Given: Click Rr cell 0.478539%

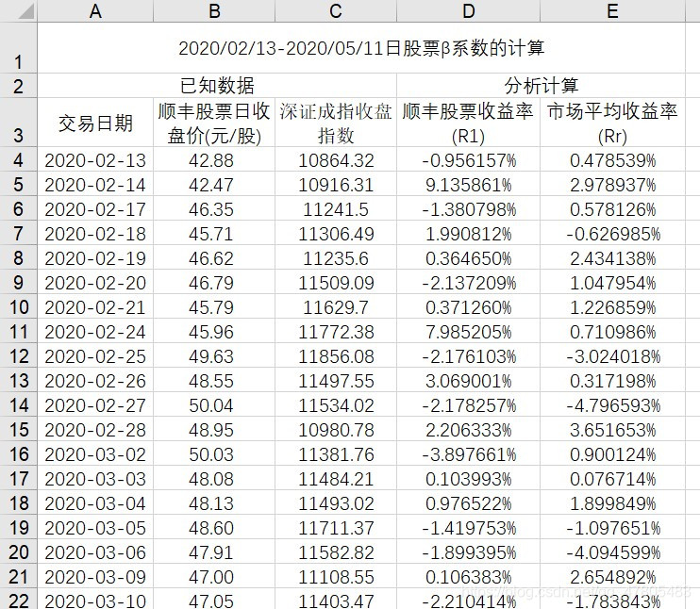Looking at the screenshot, I should coord(612,159).
